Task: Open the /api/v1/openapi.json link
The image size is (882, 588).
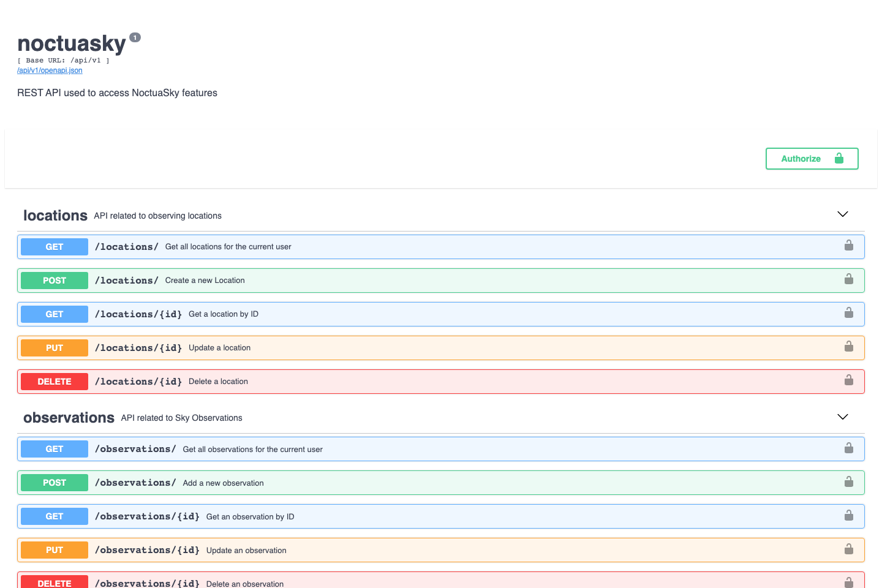Action: pyautogui.click(x=49, y=70)
